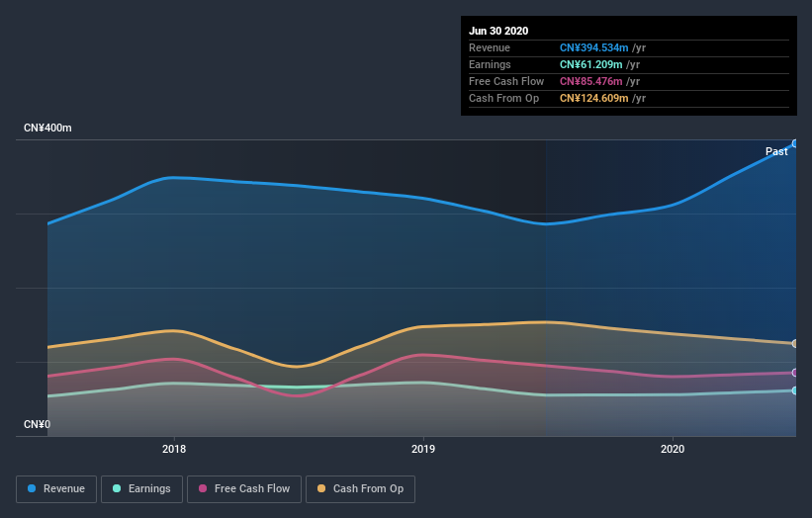Image resolution: width=812 pixels, height=518 pixels.
Task: Click the CN¥394.534m revenue value
Action: click(x=594, y=47)
